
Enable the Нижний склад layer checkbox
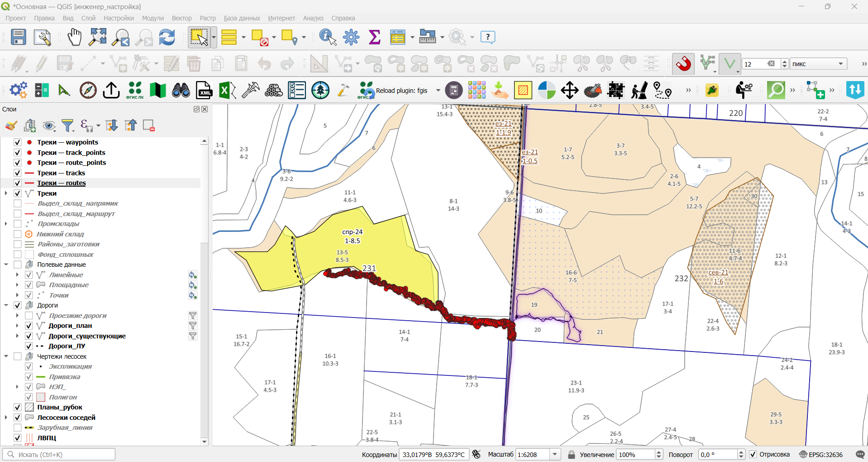click(x=18, y=234)
